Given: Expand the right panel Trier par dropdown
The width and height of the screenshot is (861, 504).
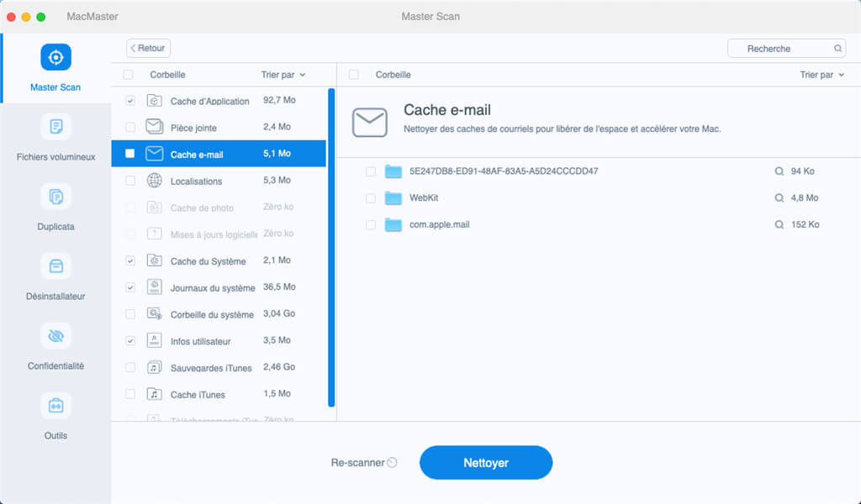Looking at the screenshot, I should pos(821,75).
